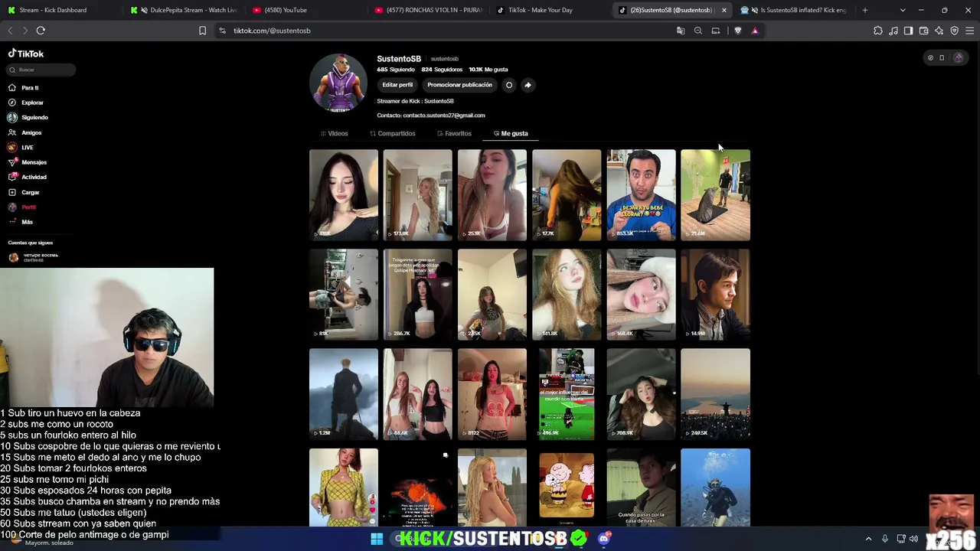This screenshot has height=551, width=980.
Task: Open the Actividad notifications
Action: [28, 177]
